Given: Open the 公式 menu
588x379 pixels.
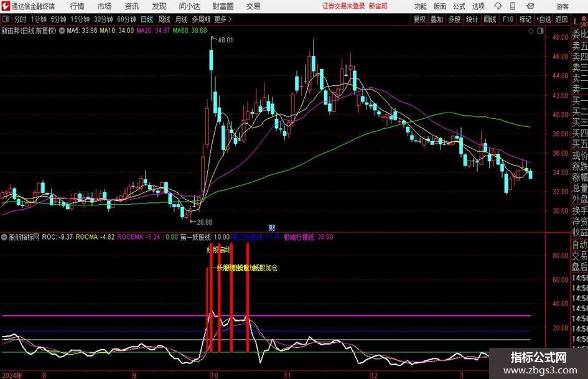Looking at the screenshot, I should tap(459, 6).
